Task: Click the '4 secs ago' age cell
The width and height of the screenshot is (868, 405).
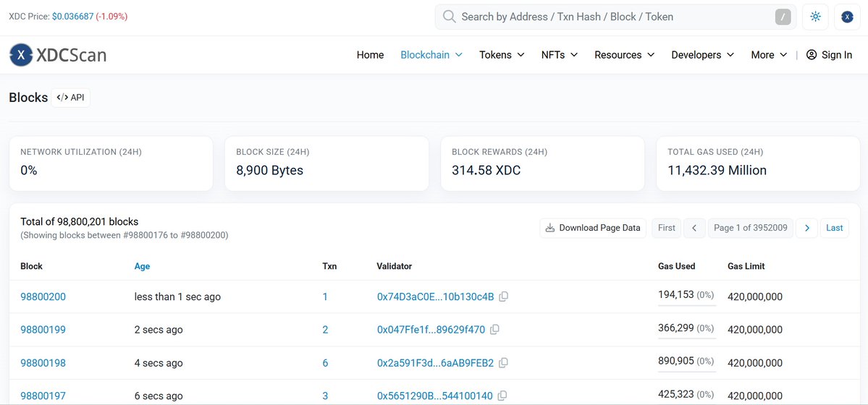Action: coord(159,363)
